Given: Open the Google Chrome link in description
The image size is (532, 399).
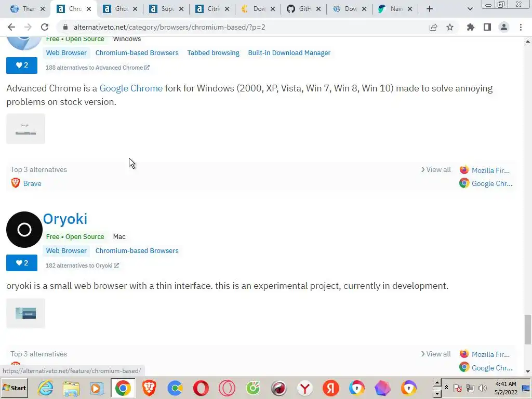Looking at the screenshot, I should [131, 88].
